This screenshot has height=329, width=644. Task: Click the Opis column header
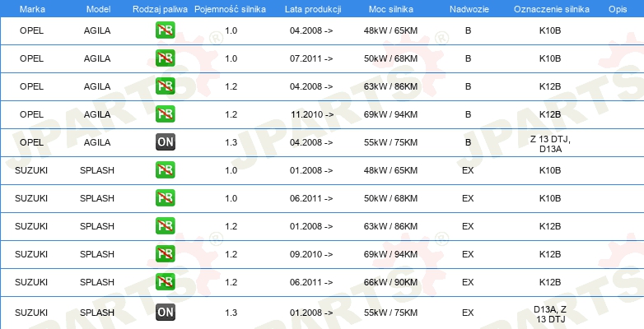(618, 9)
